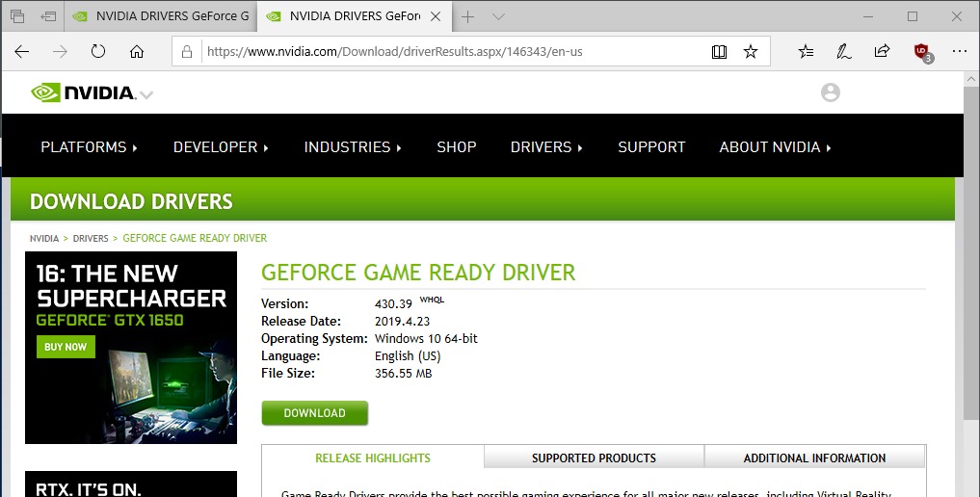Open the favorites hub icon
980x497 pixels.
pyautogui.click(x=807, y=51)
